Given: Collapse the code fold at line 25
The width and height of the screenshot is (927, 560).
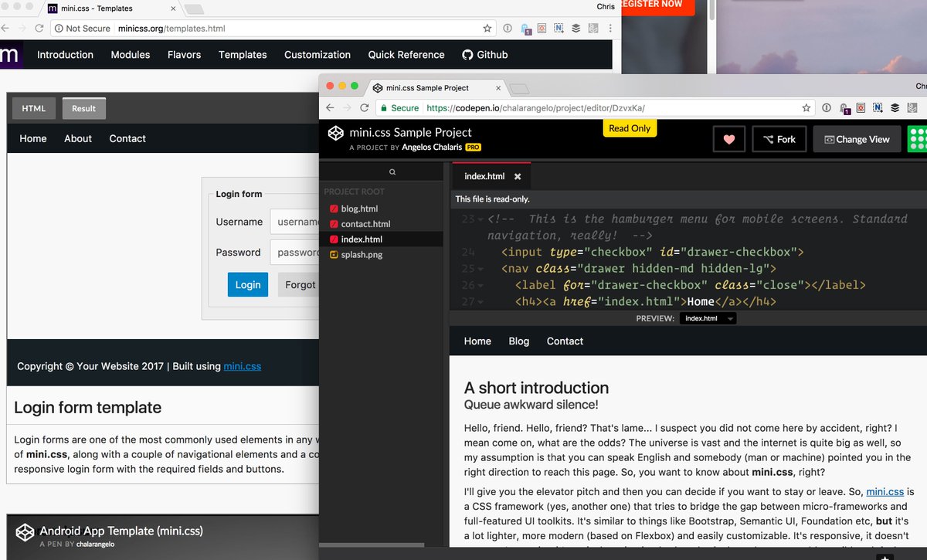Looking at the screenshot, I should [481, 269].
